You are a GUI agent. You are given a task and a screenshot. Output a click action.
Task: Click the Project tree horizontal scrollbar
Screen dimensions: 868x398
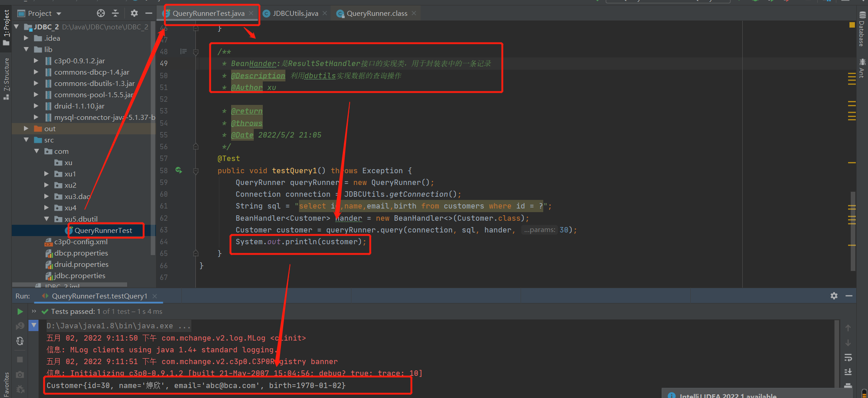tap(69, 285)
